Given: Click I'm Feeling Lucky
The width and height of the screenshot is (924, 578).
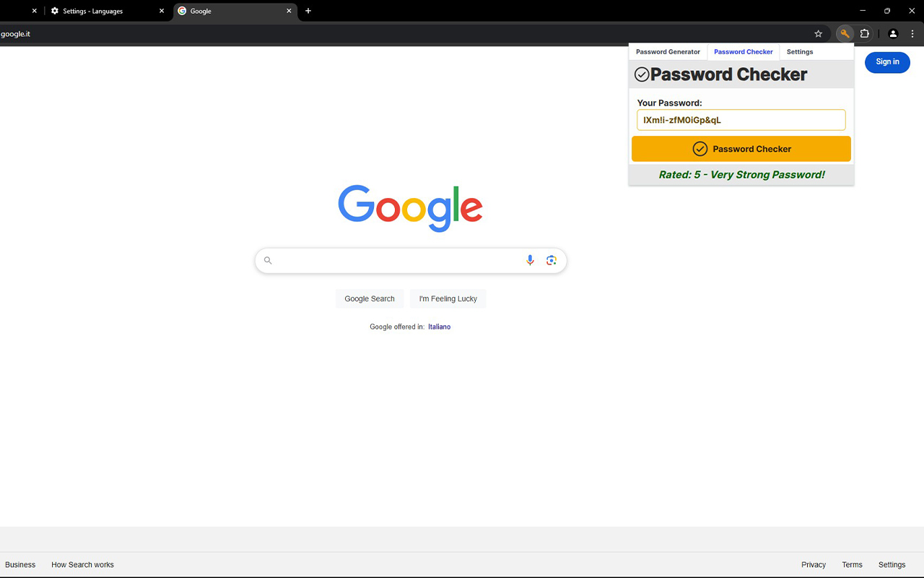Looking at the screenshot, I should click(x=448, y=298).
